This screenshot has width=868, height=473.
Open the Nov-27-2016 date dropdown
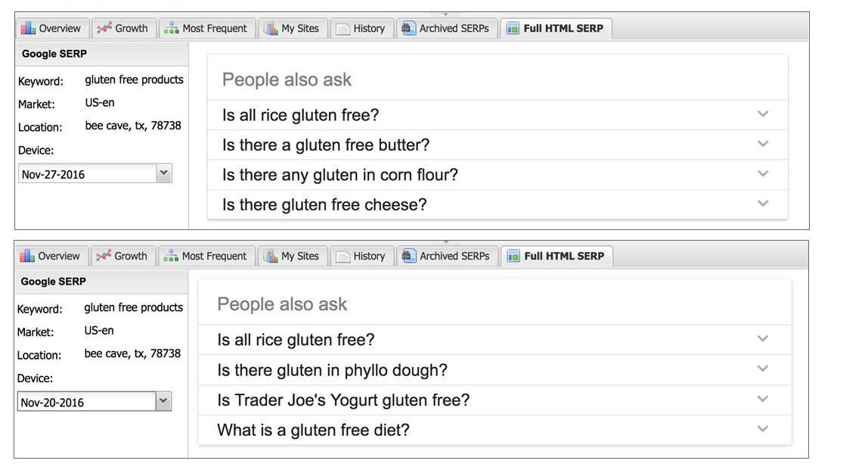(164, 173)
